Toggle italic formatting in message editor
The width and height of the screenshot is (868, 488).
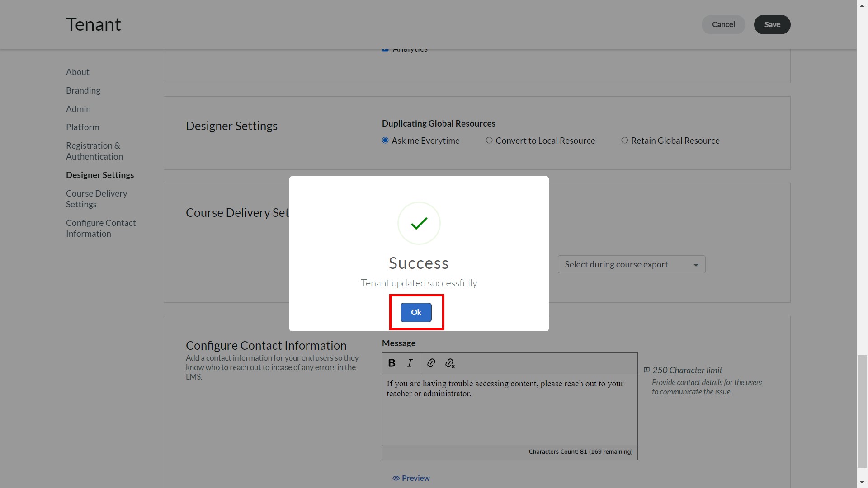(x=410, y=363)
